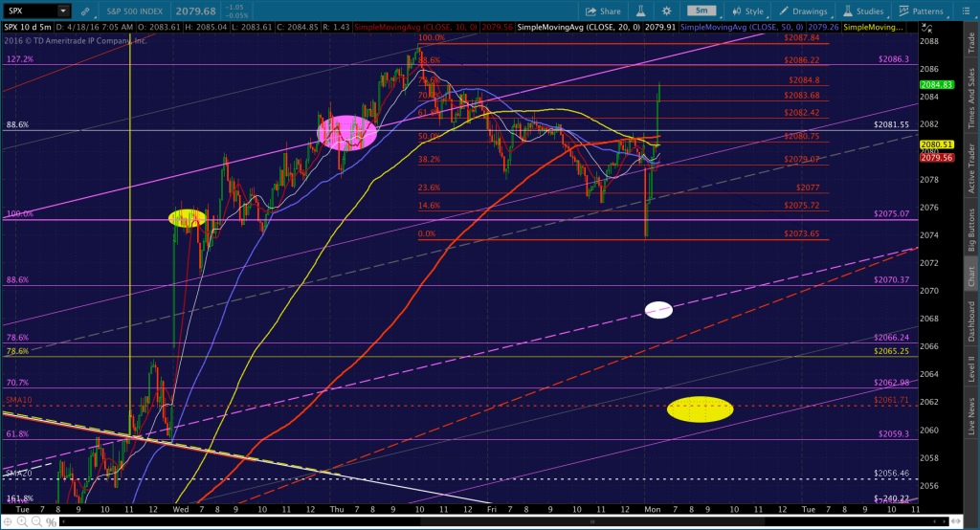Click the truncated yellow SimpleMoving... label
This screenshot has height=530, width=980.
click(x=873, y=28)
